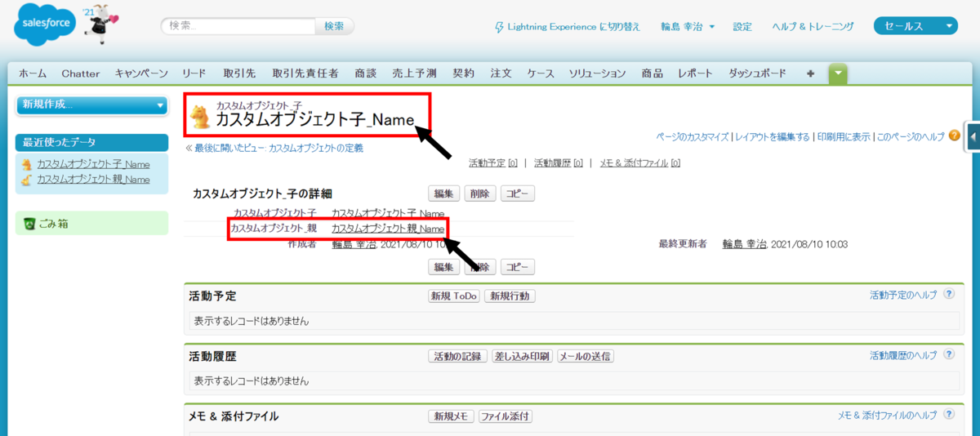Open recent item カスタムオブジェクト親_Name in sidebar

click(x=93, y=179)
